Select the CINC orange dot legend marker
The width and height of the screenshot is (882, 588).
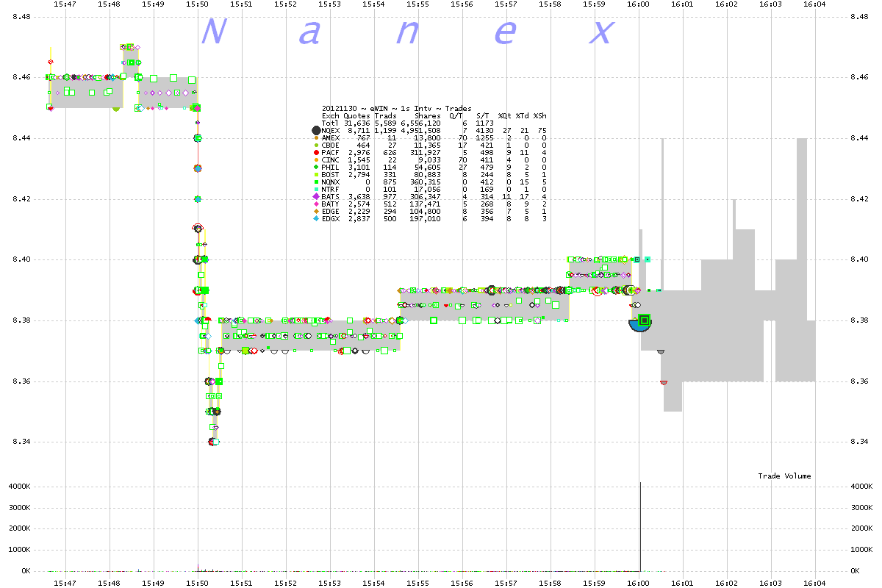(315, 160)
